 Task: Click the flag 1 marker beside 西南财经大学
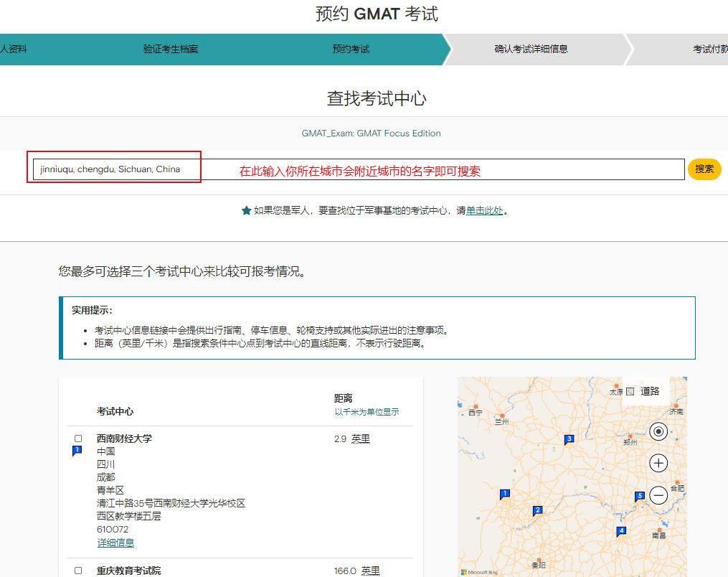point(77,451)
